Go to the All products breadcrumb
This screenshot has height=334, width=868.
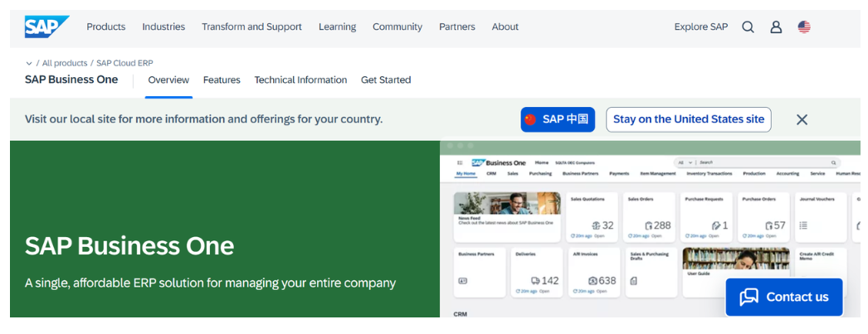tap(65, 63)
